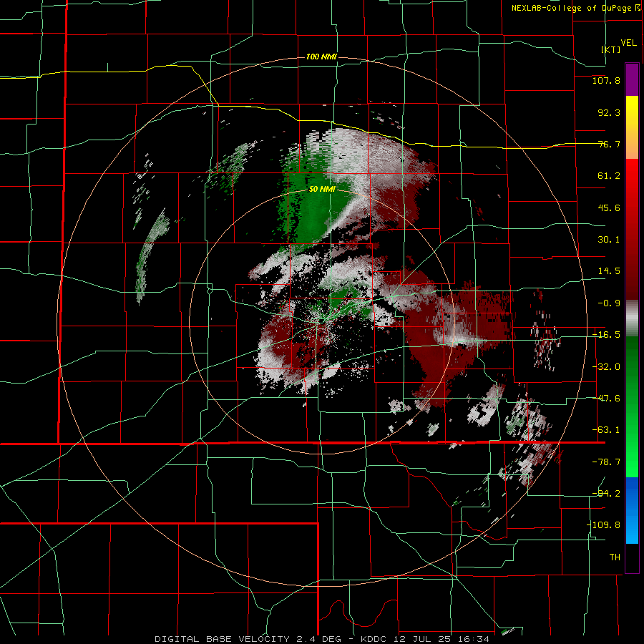Viewport: 644px width, 644px height.
Task: Click the 45.6 scale value
Action: (x=609, y=208)
